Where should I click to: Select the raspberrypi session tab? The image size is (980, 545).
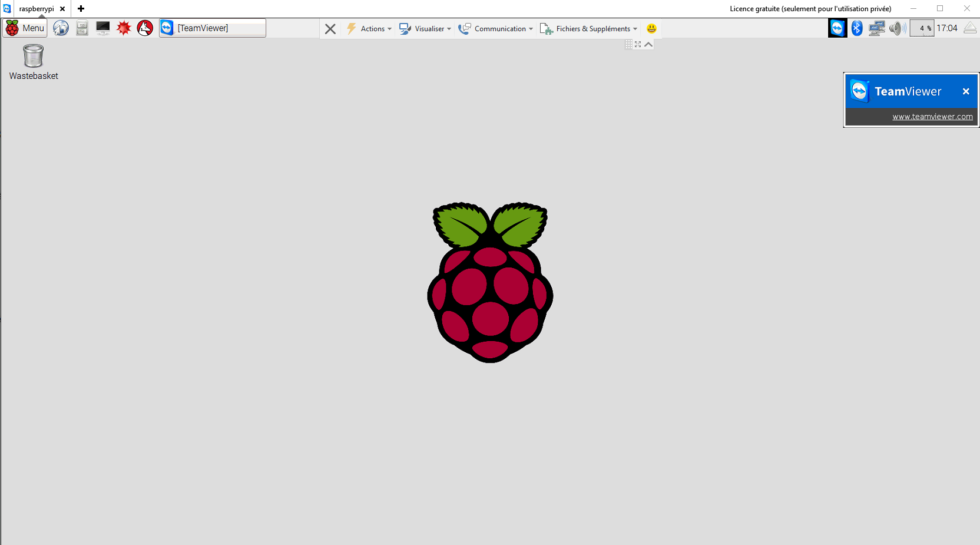tap(37, 9)
